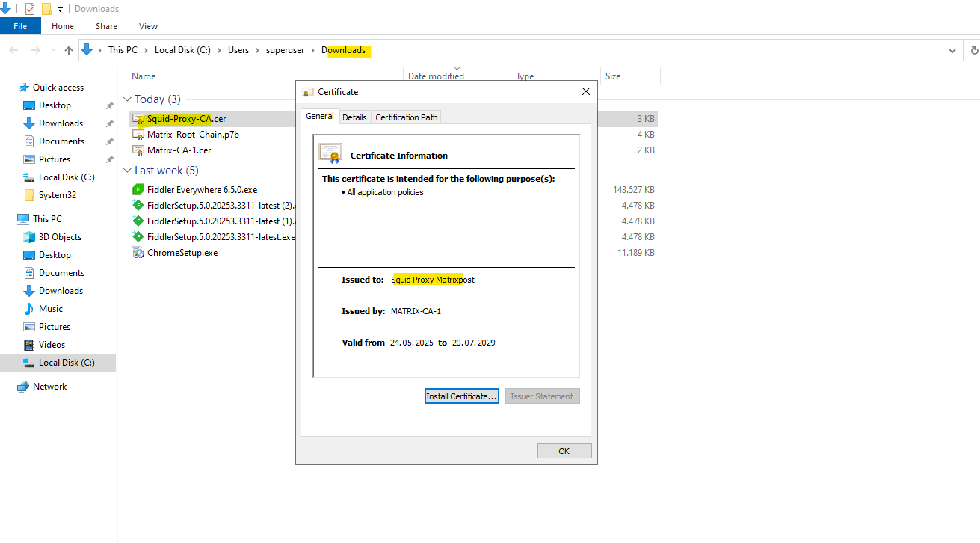Select the Fiddler Everywhere 6.5.0.exe icon

tap(138, 190)
